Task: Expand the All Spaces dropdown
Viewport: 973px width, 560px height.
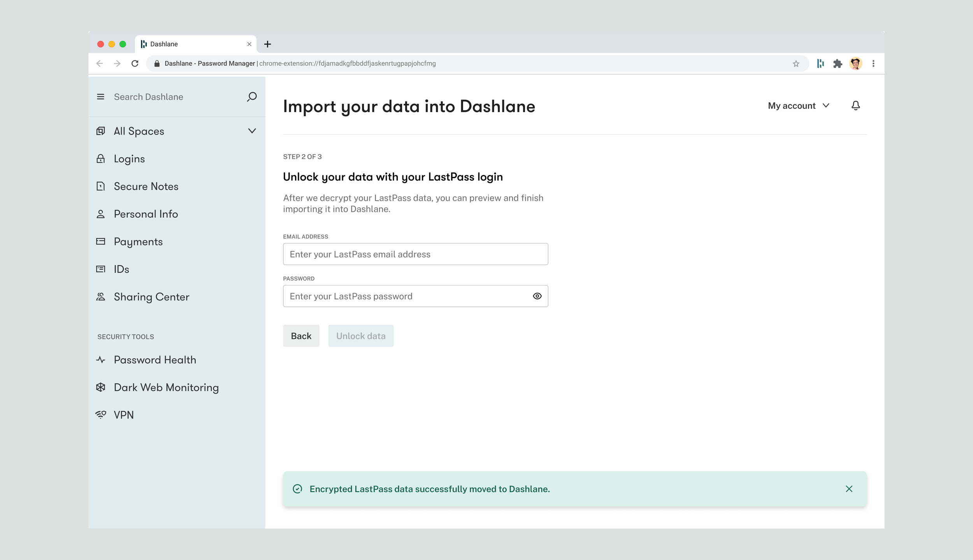Action: click(252, 131)
